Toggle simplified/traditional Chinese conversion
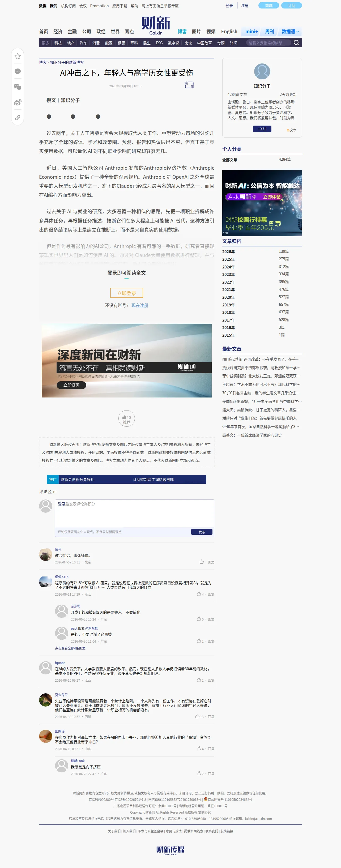The height and width of the screenshot is (868, 341). tap(189, 85)
